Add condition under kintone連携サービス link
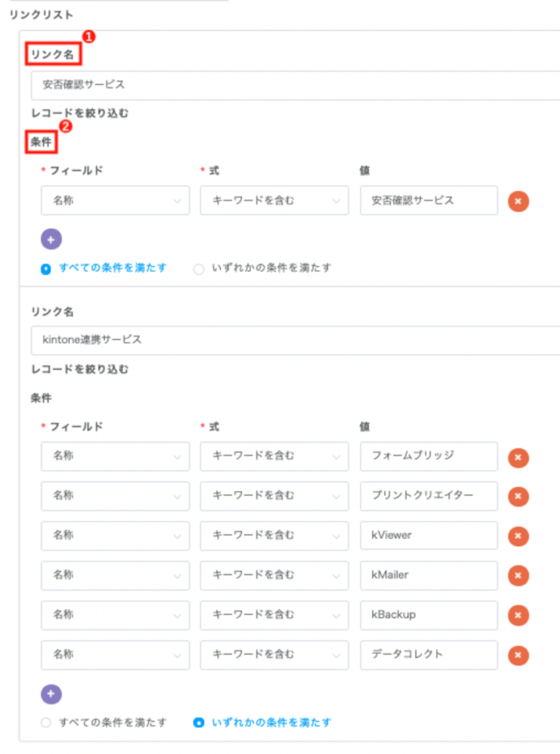560x754 pixels. [x=51, y=694]
